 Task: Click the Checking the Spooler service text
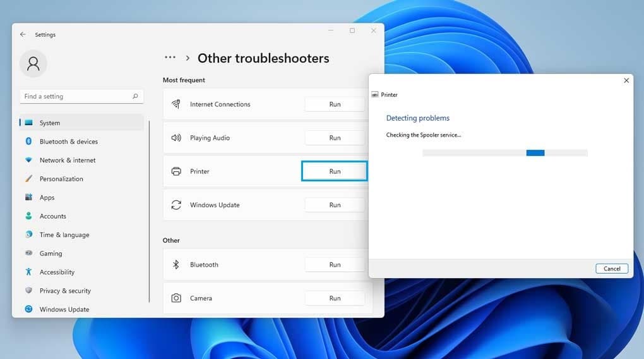424,135
